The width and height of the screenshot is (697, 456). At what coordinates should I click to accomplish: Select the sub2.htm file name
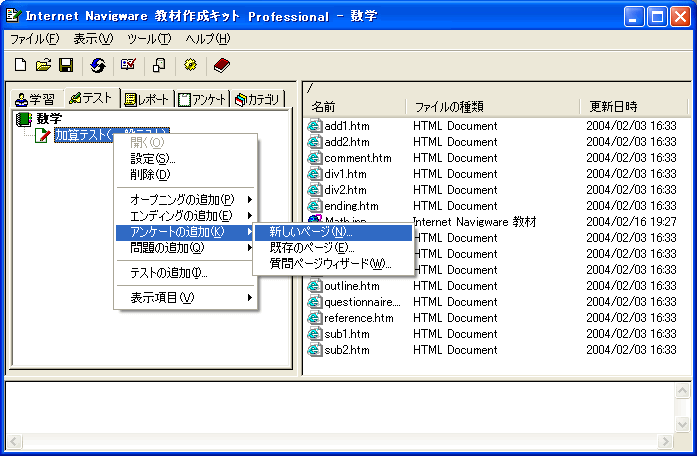[x=347, y=350]
